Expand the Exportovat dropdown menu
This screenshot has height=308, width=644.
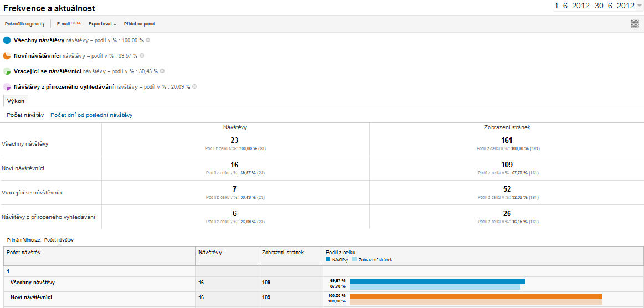coord(103,24)
